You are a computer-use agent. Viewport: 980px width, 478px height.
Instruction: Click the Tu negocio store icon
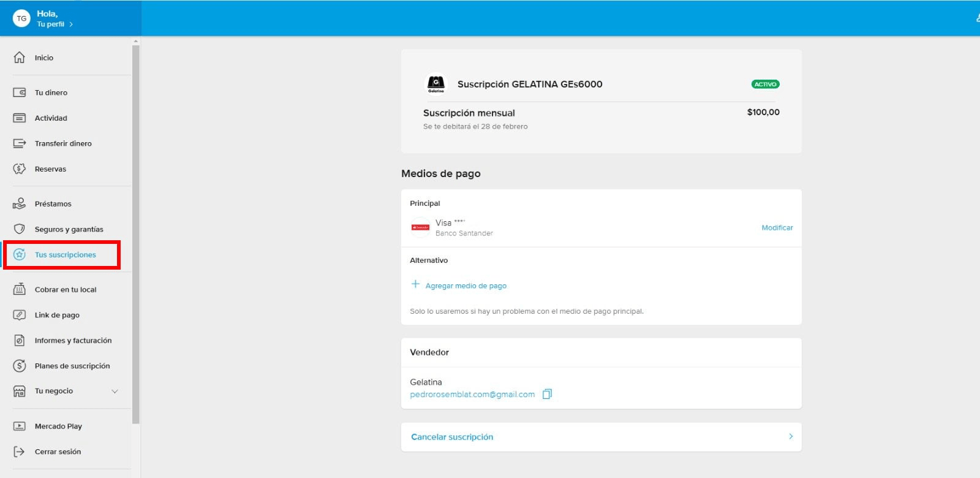pos(20,391)
